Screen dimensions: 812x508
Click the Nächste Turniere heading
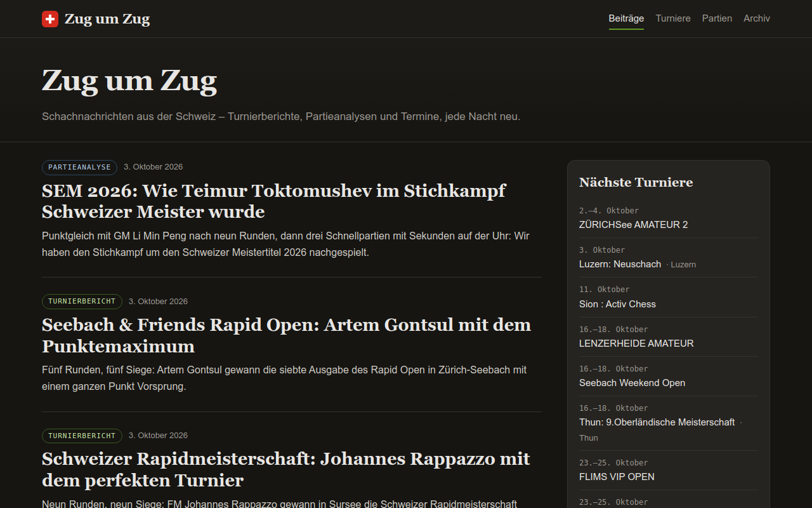[x=636, y=182]
